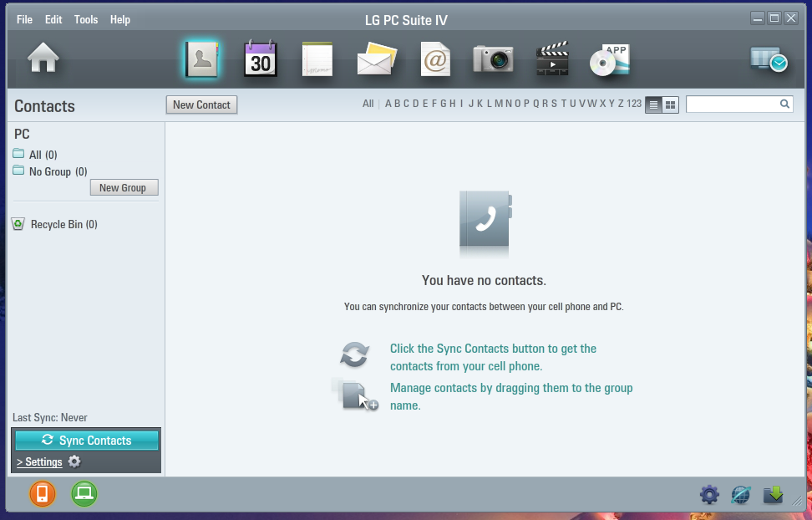The image size is (812, 520).
Task: Click the 'You have no contacts.' message
Action: (484, 280)
